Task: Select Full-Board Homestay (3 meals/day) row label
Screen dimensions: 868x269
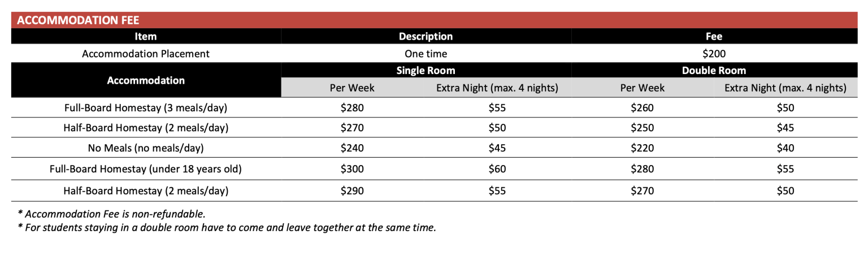Action: click(146, 107)
